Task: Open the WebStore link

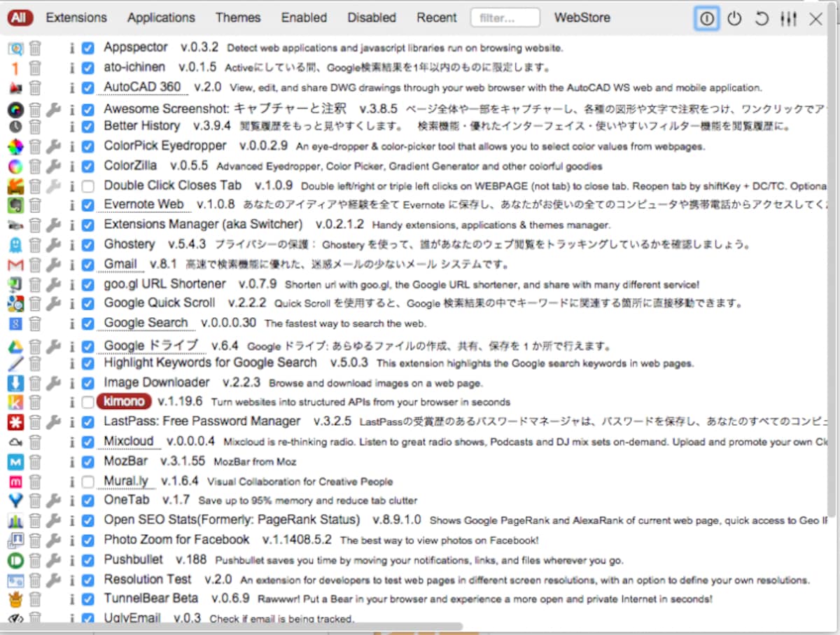Action: click(582, 18)
